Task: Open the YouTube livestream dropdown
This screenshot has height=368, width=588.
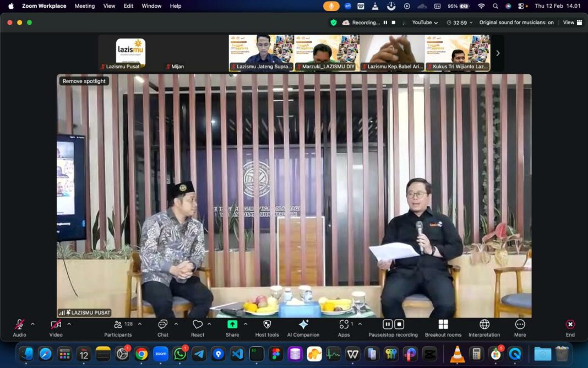Action: pos(425,23)
